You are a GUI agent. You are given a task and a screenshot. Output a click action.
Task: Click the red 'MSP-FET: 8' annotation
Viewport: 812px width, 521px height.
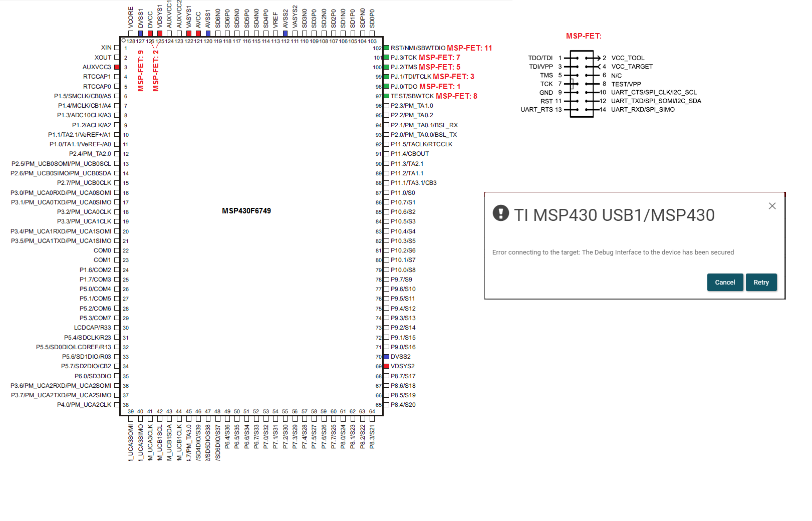tap(456, 96)
